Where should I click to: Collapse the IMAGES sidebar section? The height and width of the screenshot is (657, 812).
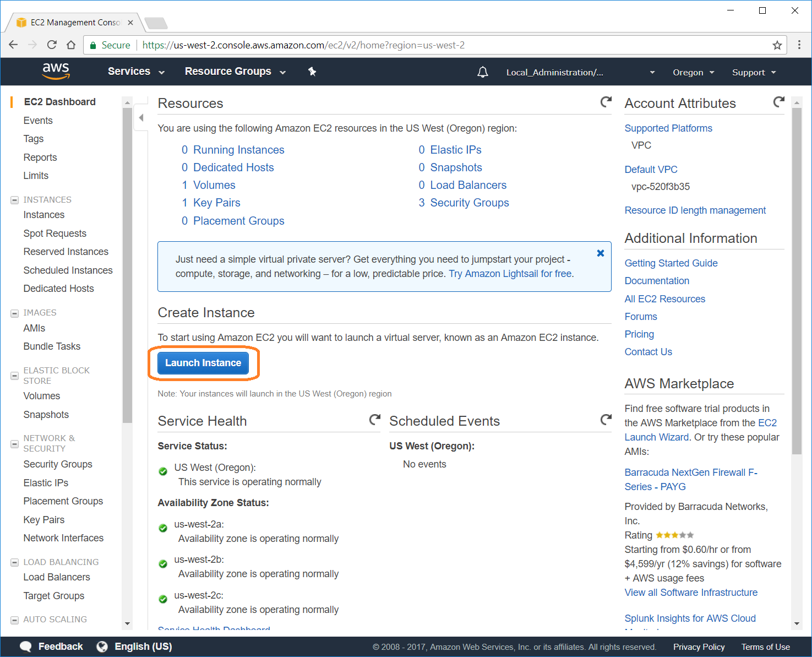tap(15, 313)
